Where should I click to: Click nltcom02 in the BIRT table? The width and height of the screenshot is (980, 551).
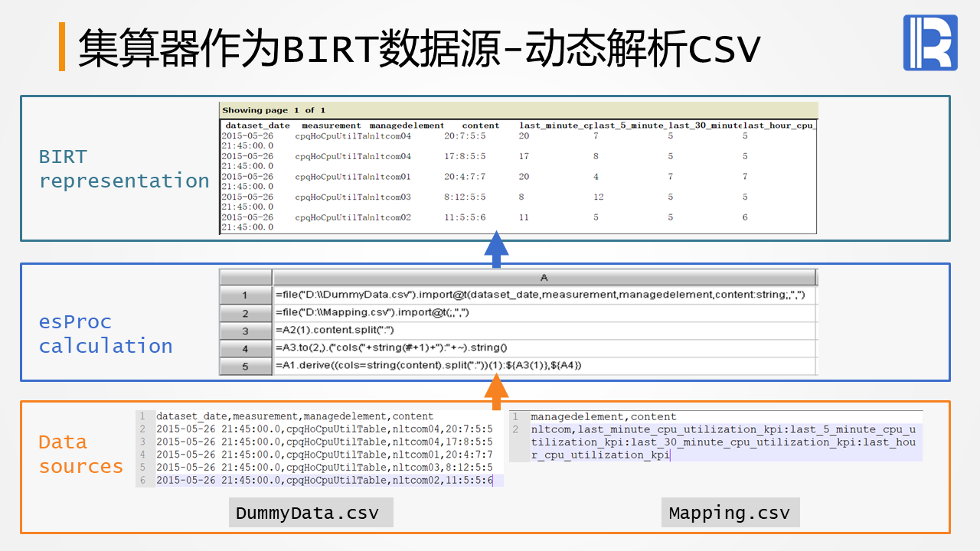click(x=390, y=217)
